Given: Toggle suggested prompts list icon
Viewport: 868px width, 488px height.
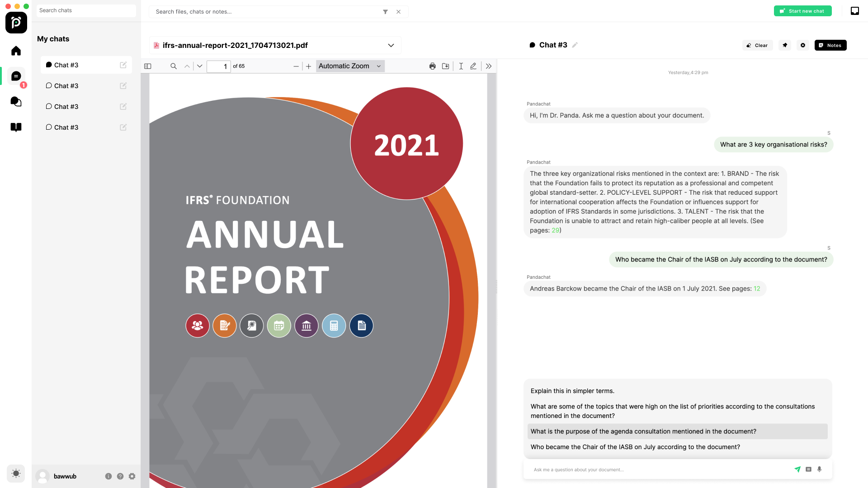Looking at the screenshot, I should (x=808, y=469).
